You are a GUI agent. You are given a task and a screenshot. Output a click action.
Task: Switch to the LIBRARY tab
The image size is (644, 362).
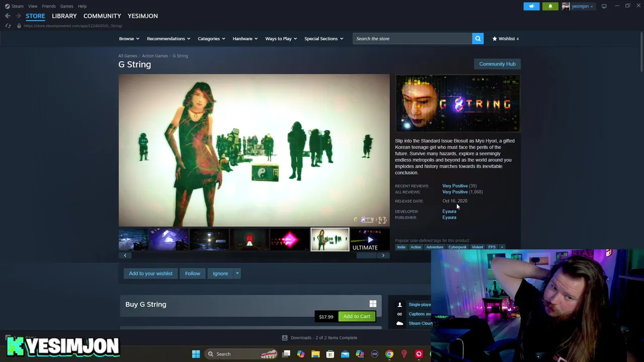64,16
